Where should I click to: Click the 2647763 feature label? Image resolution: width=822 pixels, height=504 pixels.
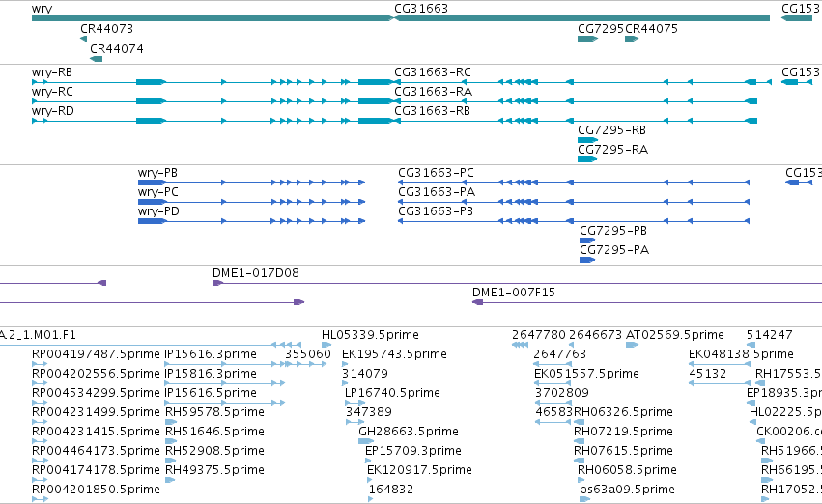pos(559,354)
